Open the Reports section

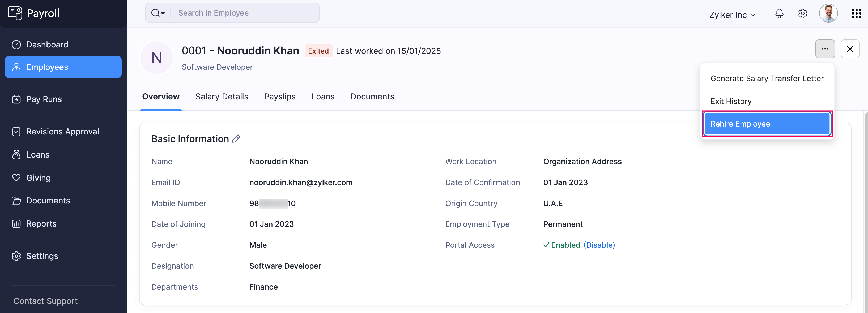(41, 224)
